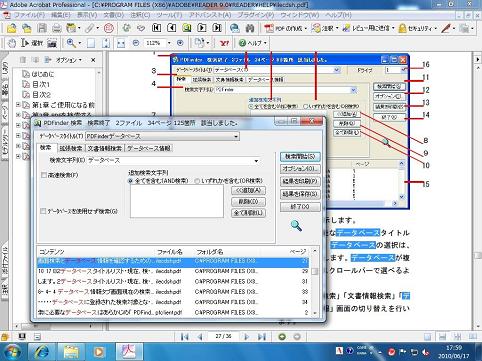Open the アドバンスト(A) menu

tap(210, 15)
